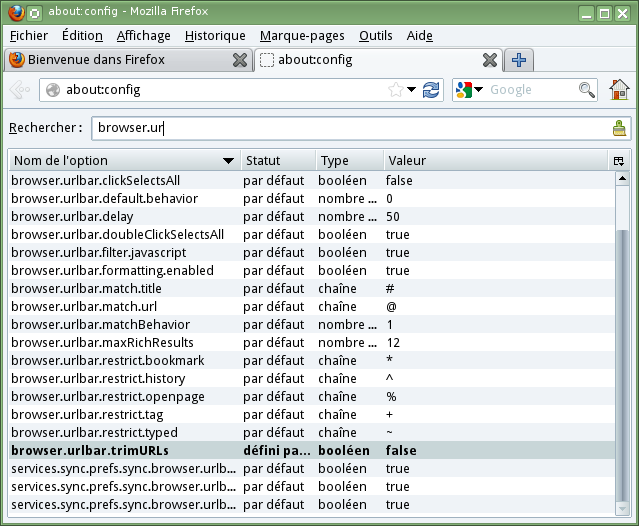Image resolution: width=639 pixels, height=526 pixels.
Task: Open the Marque-pages menu
Action: coord(302,36)
